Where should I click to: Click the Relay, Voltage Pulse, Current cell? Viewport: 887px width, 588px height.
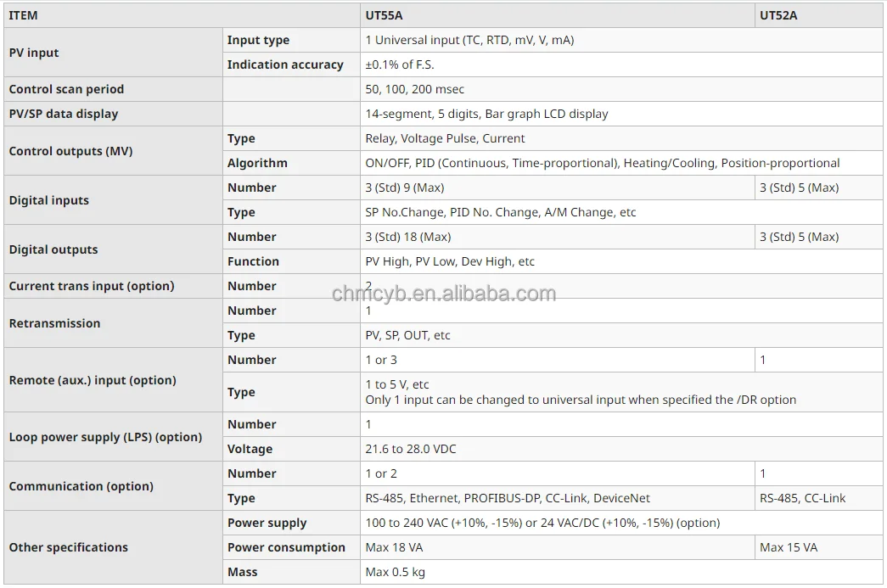click(x=445, y=138)
